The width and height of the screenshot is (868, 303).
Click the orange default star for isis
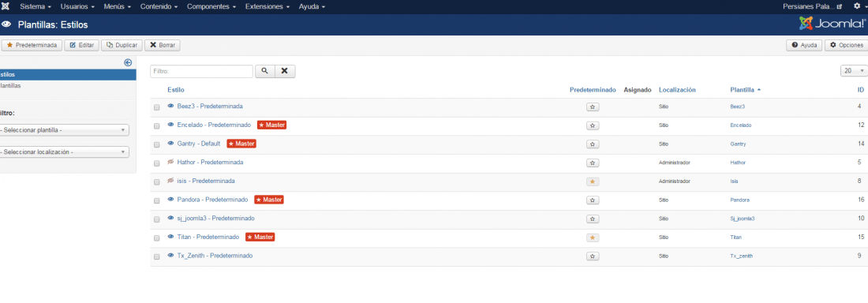(593, 181)
